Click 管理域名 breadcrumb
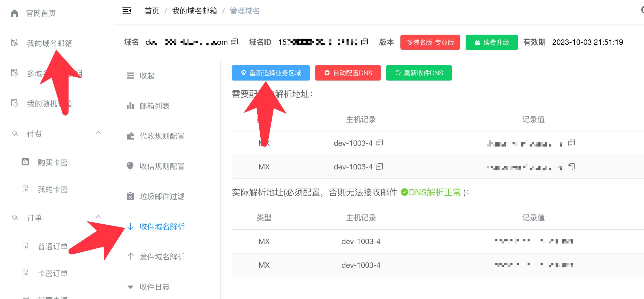The height and width of the screenshot is (299, 644). (x=245, y=11)
